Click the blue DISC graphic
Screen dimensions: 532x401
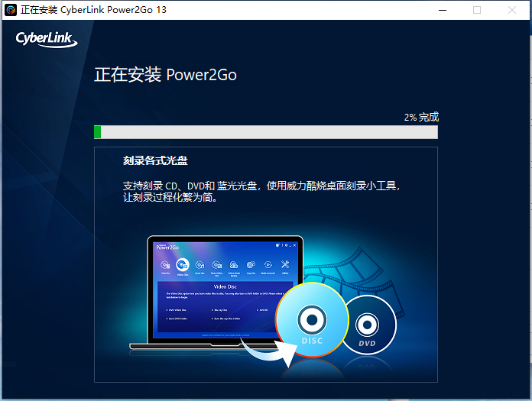pos(312,319)
